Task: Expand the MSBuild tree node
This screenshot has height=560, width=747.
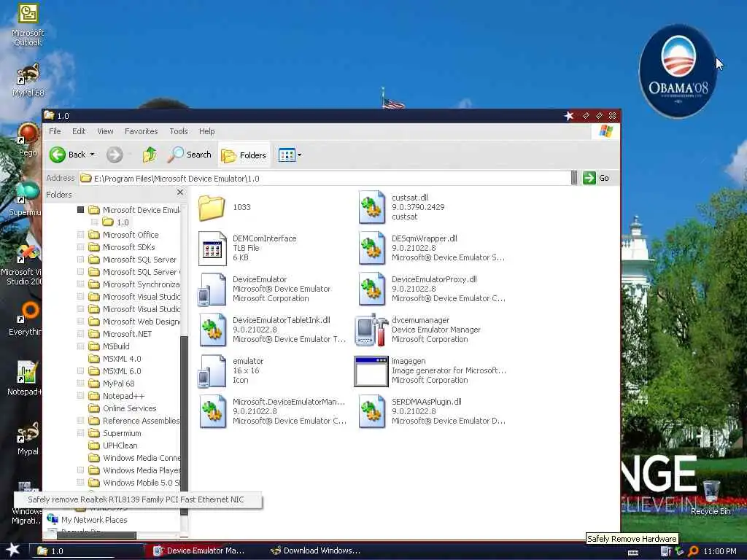Action: tap(80, 346)
